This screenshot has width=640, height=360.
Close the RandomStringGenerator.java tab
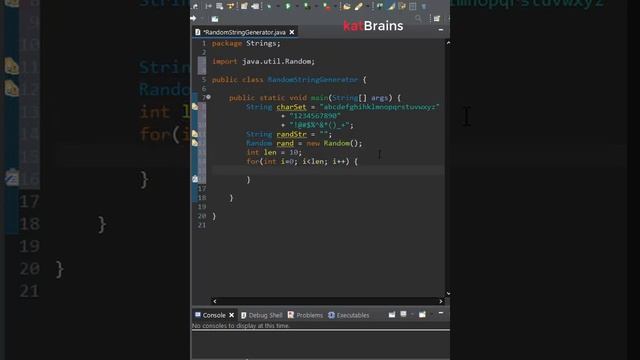click(x=292, y=32)
